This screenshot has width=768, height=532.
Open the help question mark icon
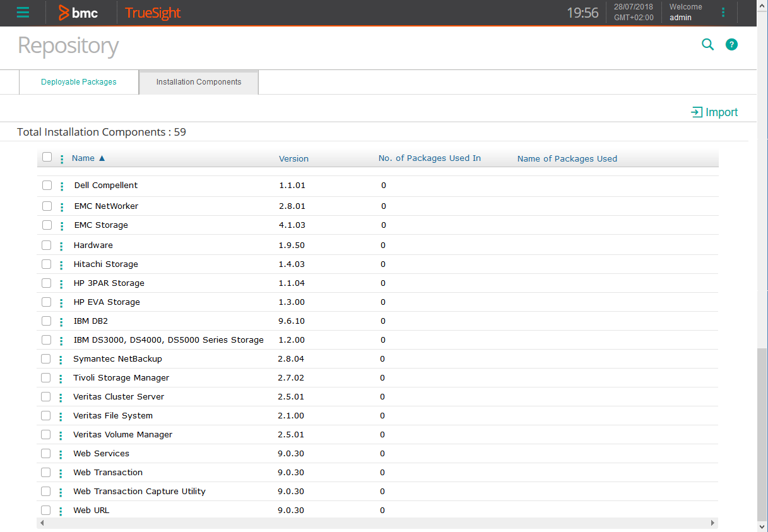pyautogui.click(x=731, y=44)
